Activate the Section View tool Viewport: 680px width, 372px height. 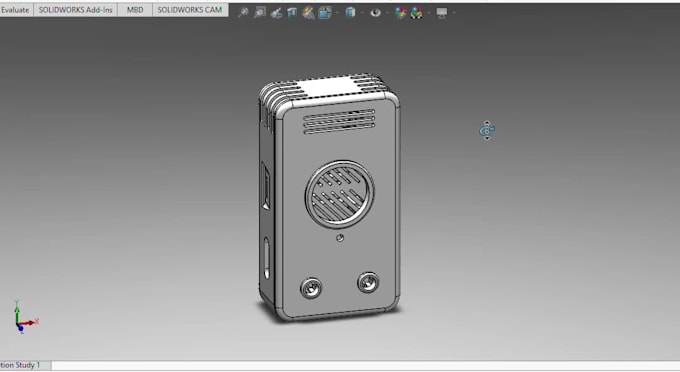pos(292,13)
